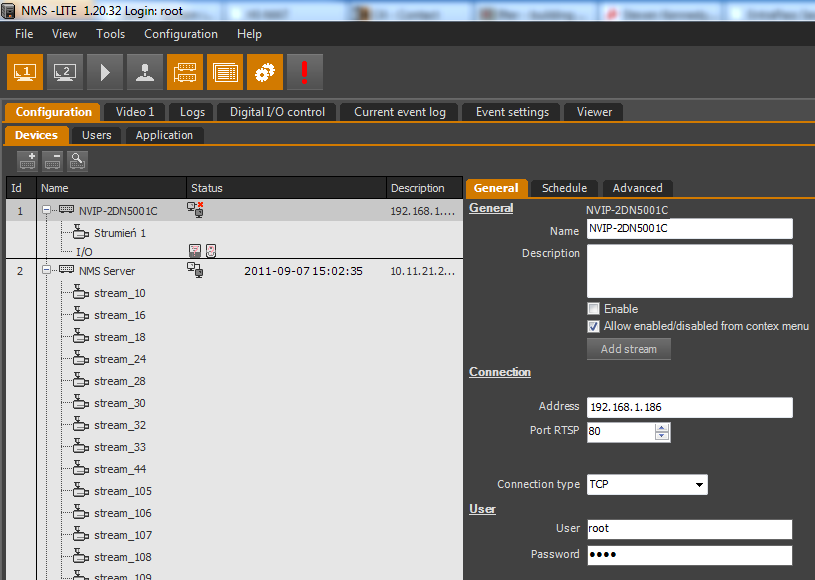Toggle the Enable checkbox

coord(593,309)
